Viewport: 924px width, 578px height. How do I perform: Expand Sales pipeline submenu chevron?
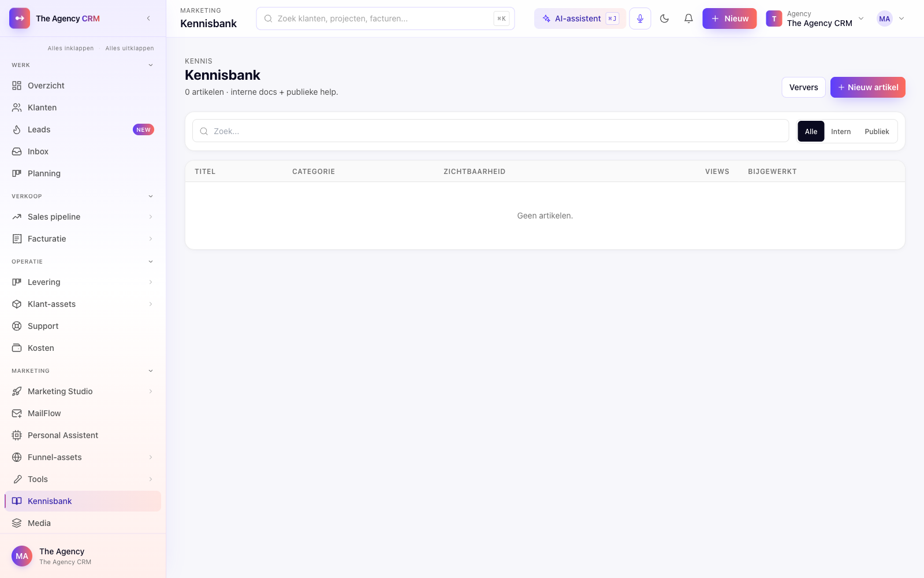tap(151, 217)
